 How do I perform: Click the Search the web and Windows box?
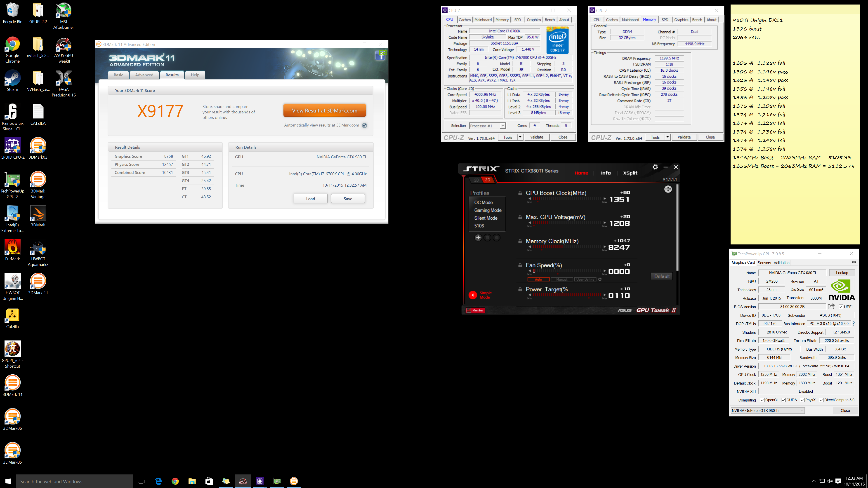click(x=74, y=481)
